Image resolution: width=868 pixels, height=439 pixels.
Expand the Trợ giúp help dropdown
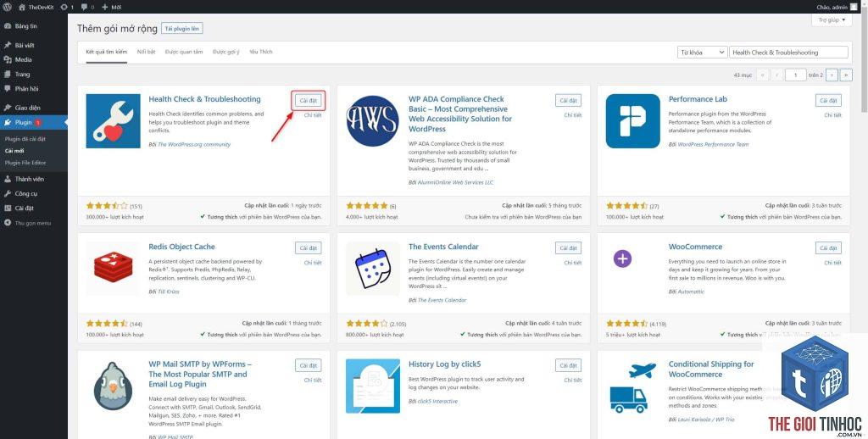click(x=832, y=20)
